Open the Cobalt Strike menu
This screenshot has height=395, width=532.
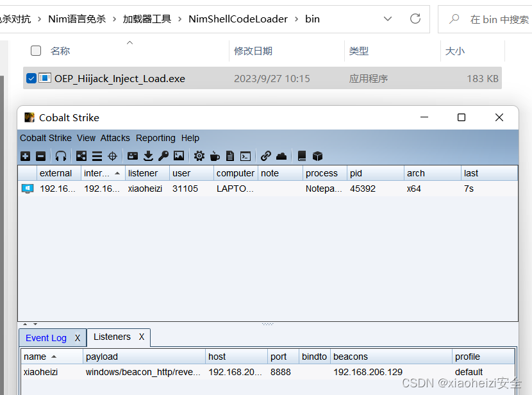[x=46, y=138]
